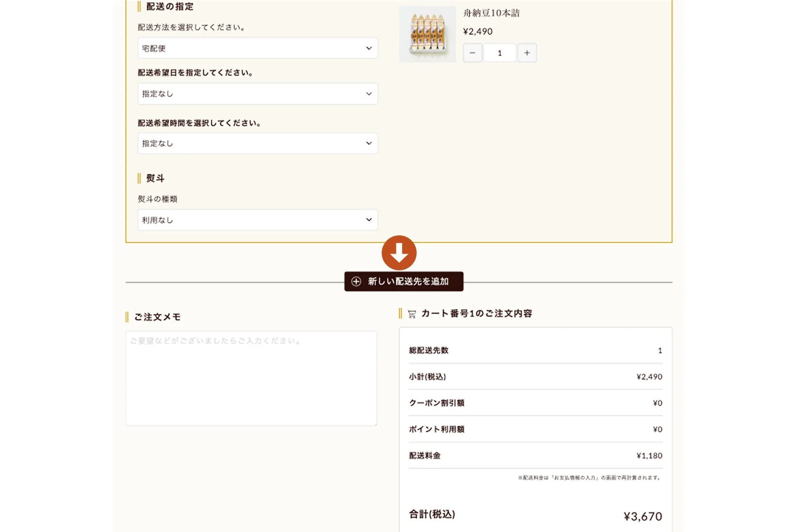Click the 合計(税込) total amount ¥3,670

tap(643, 516)
